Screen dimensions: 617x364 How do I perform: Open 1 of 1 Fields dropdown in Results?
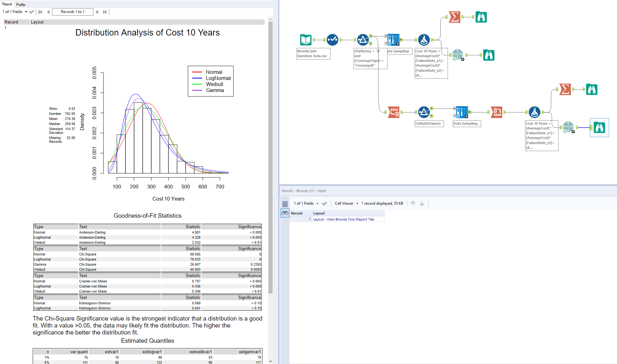[x=306, y=203]
